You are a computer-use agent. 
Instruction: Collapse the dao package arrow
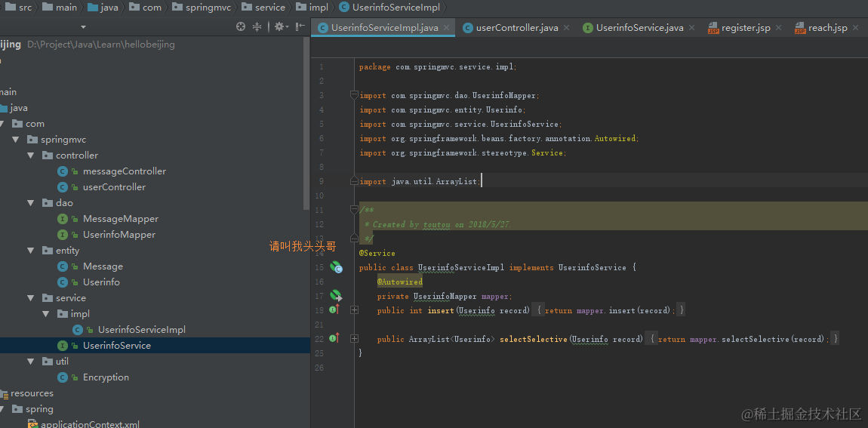(x=31, y=202)
